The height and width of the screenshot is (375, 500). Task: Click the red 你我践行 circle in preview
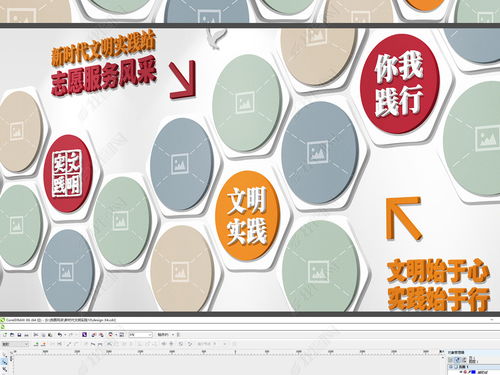pyautogui.click(x=400, y=84)
